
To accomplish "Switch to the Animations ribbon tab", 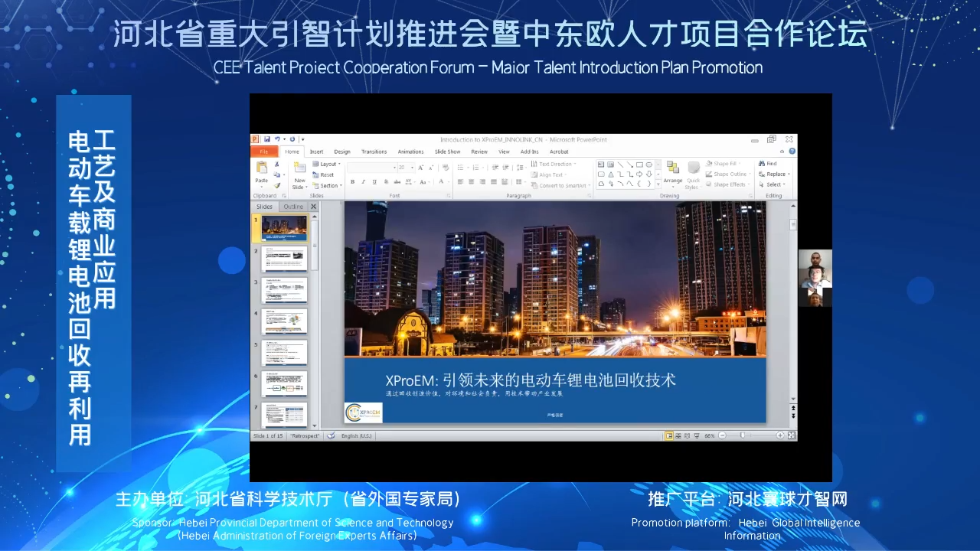I will point(410,152).
